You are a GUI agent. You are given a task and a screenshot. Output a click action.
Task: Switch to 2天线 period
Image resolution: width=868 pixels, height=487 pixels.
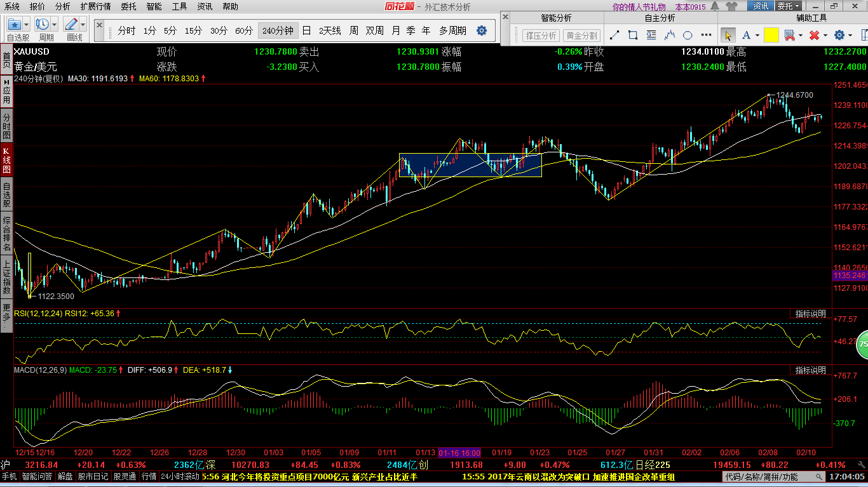[330, 30]
